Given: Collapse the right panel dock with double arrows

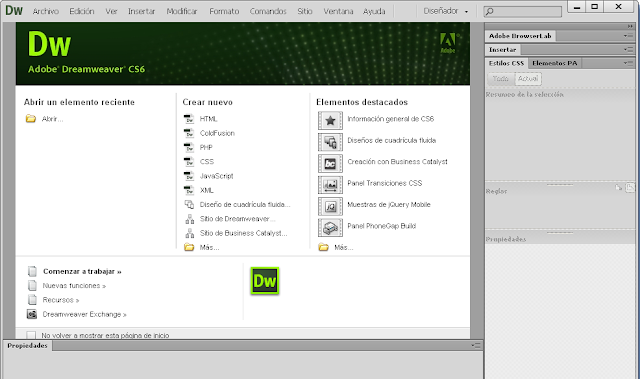Looking at the screenshot, I should [630, 26].
